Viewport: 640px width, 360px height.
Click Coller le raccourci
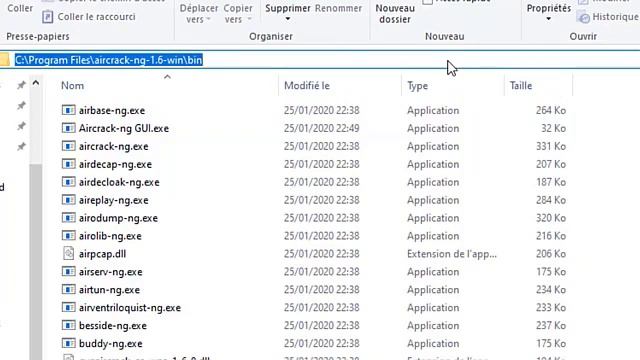tap(96, 17)
